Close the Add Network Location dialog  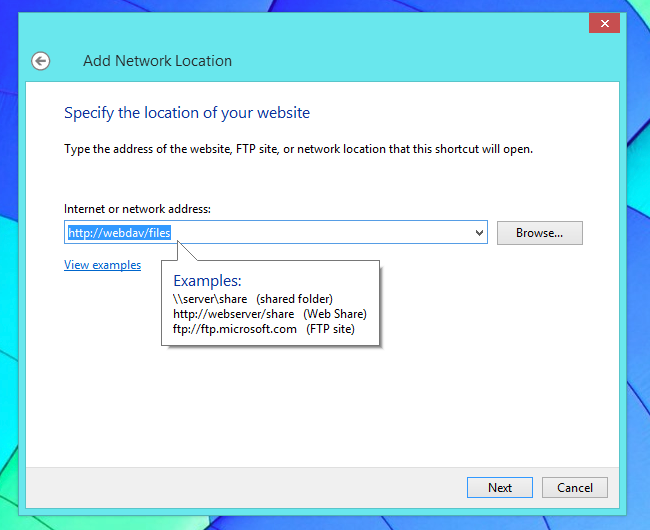coord(604,23)
